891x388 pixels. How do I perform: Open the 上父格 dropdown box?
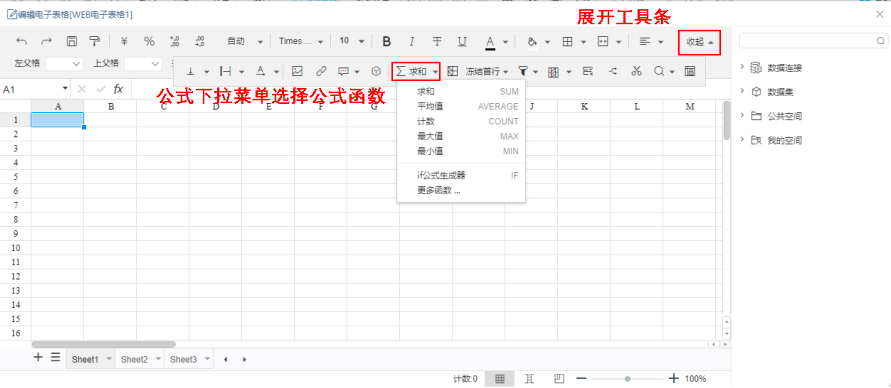[143, 64]
